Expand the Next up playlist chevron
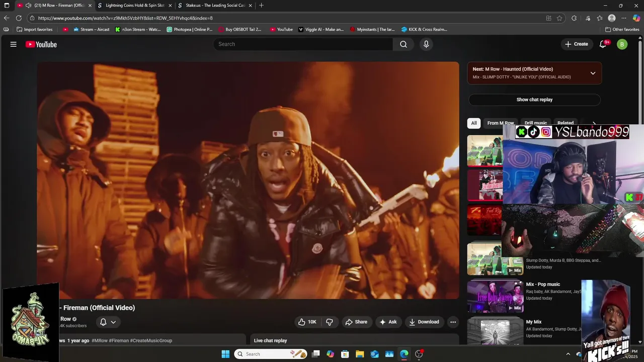The image size is (644, 362). click(x=593, y=73)
